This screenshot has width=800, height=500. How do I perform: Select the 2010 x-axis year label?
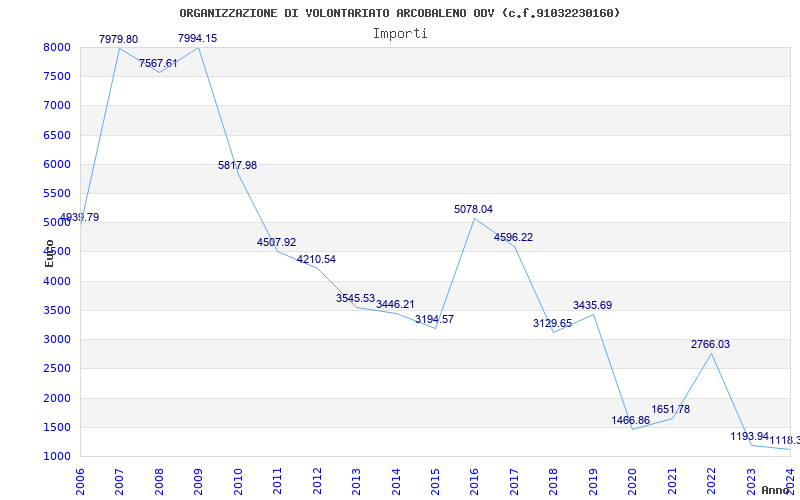point(238,481)
